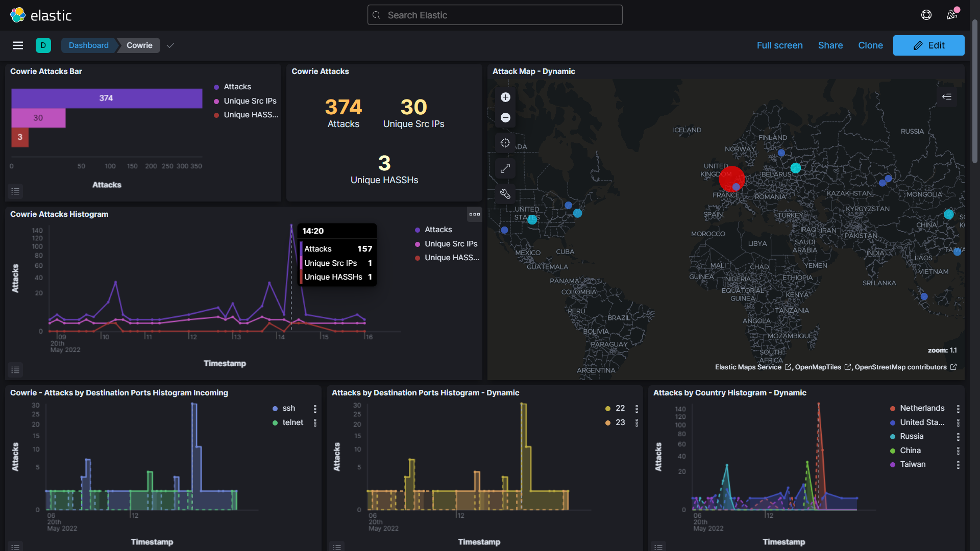This screenshot has width=980, height=551.
Task: Focus the Search Elastic field
Action: pyautogui.click(x=495, y=15)
